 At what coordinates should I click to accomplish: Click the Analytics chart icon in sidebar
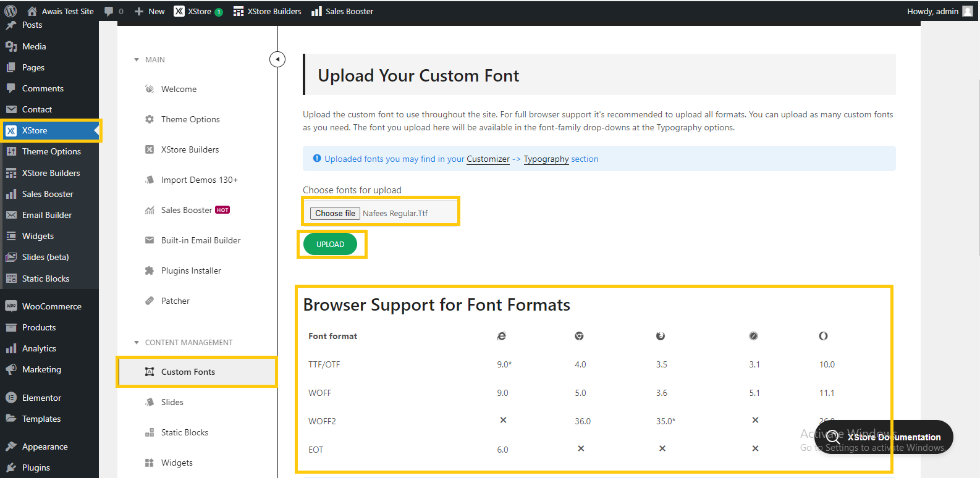tap(11, 348)
